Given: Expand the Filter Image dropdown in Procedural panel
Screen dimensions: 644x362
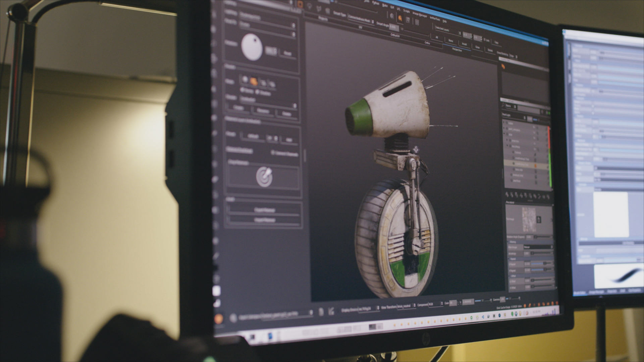Looking at the screenshot, I should tap(538, 247).
